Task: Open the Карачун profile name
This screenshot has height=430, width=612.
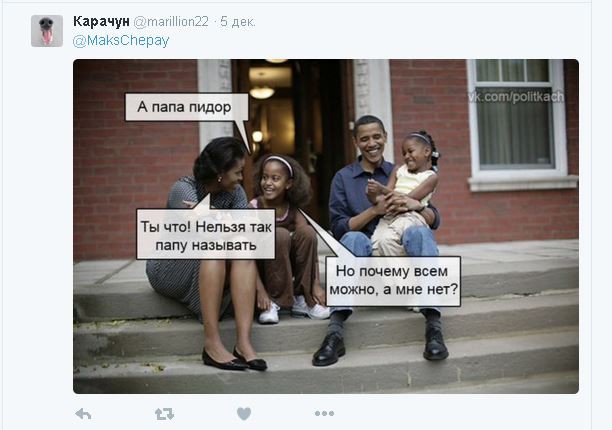Action: [101, 22]
